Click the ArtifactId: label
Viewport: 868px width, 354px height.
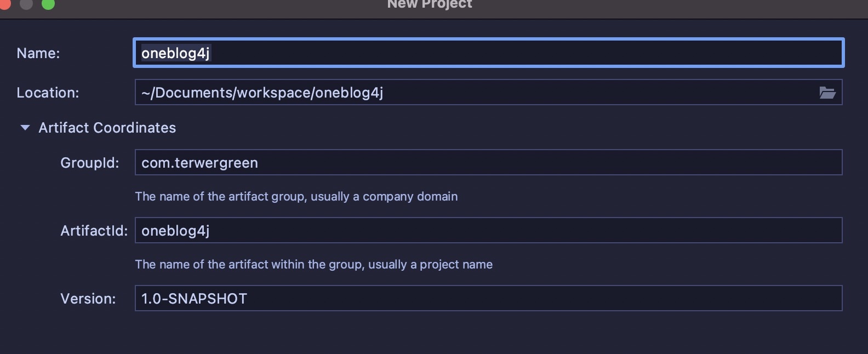point(94,231)
